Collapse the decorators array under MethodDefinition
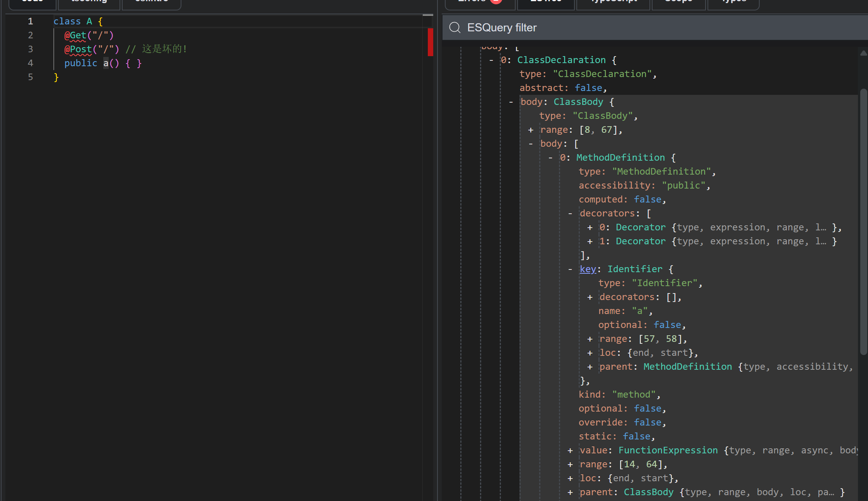 point(570,213)
